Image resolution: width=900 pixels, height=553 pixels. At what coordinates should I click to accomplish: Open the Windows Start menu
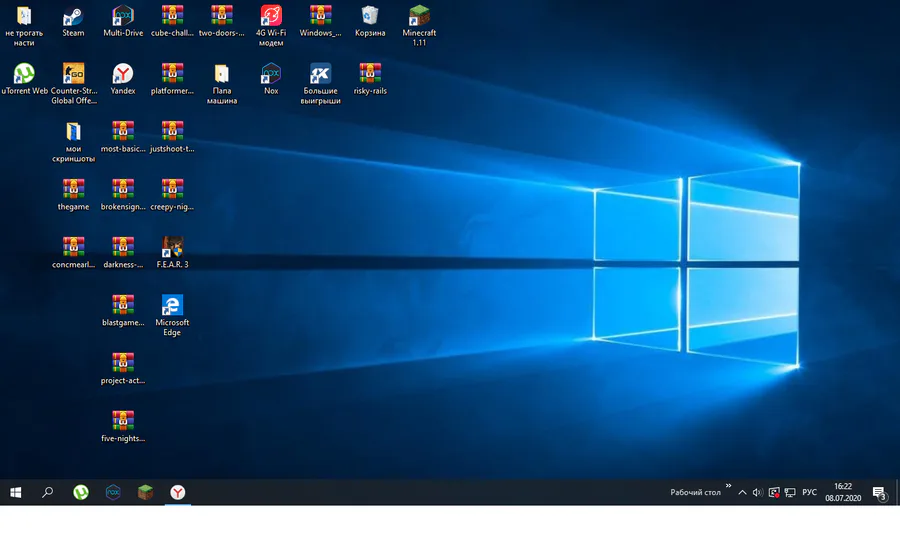coord(15,493)
